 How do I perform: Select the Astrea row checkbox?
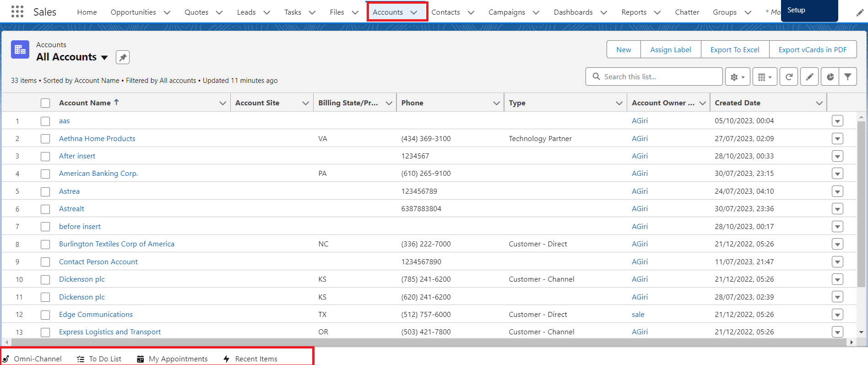click(45, 192)
